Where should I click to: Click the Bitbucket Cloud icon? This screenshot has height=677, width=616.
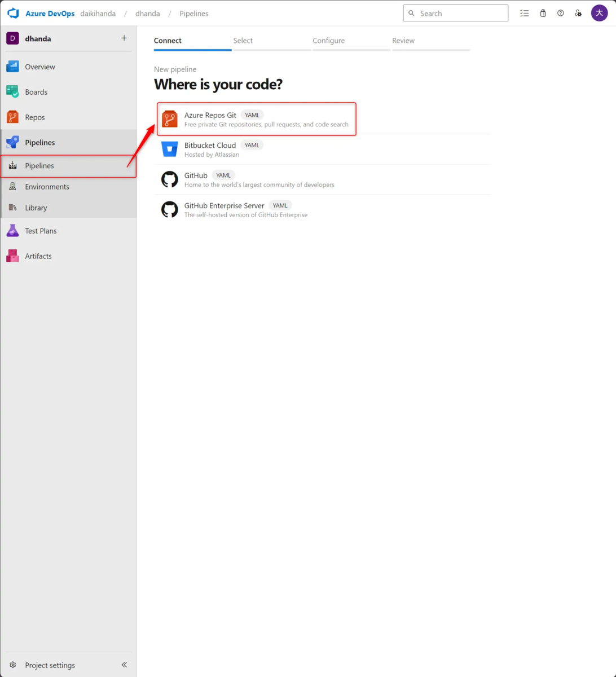(x=170, y=149)
